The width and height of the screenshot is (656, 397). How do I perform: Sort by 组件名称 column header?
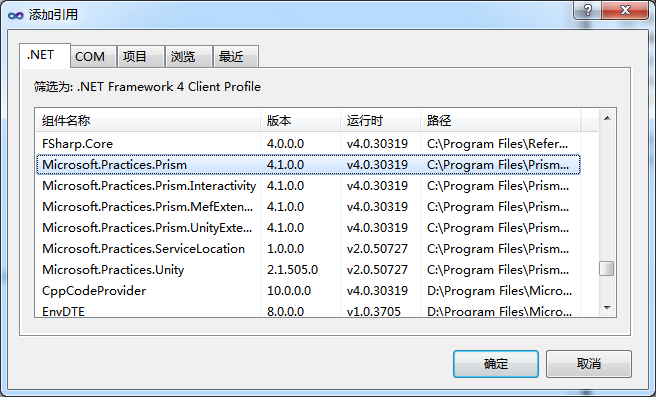point(148,121)
